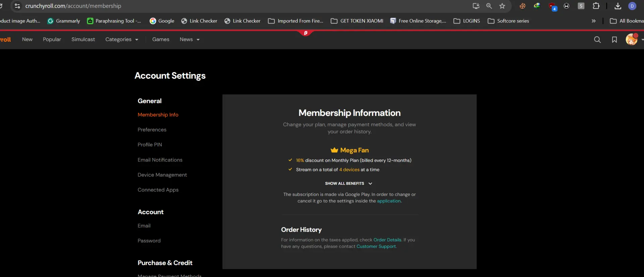Open the All Bookmarks folder
This screenshot has height=277, width=644.
[627, 21]
